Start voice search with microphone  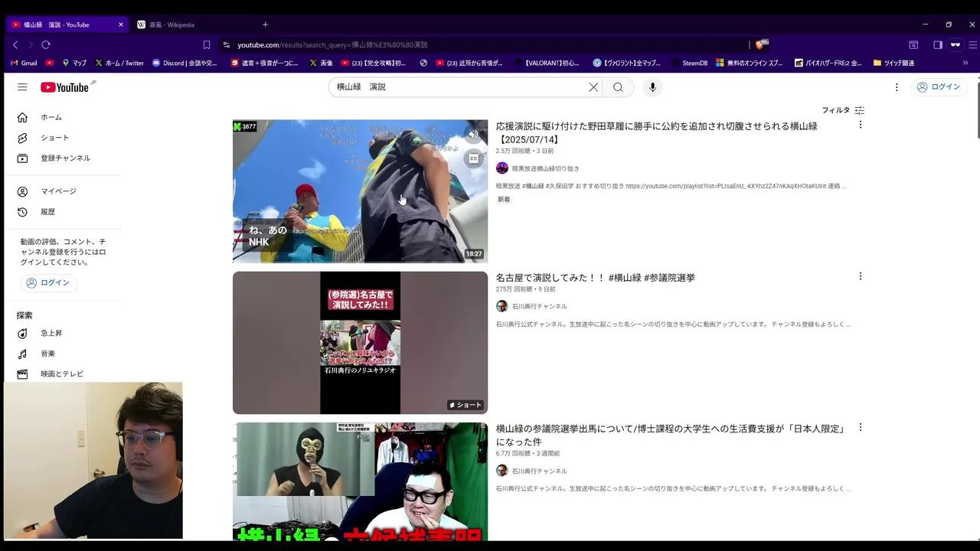tap(652, 87)
